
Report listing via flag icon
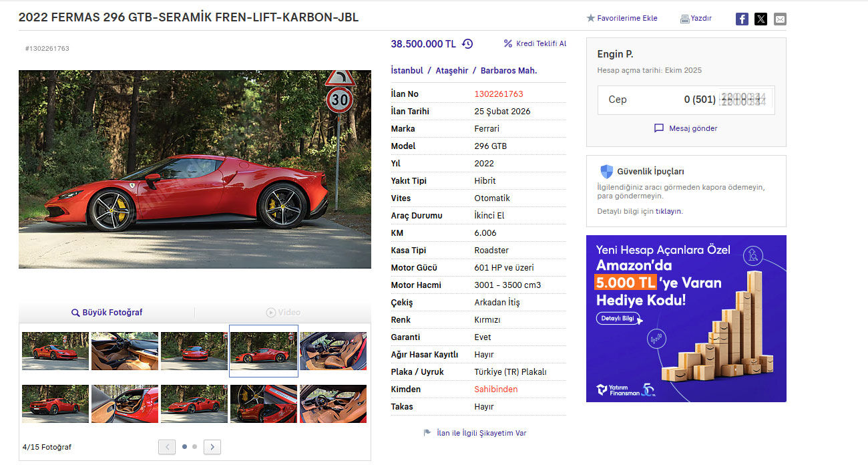point(427,433)
